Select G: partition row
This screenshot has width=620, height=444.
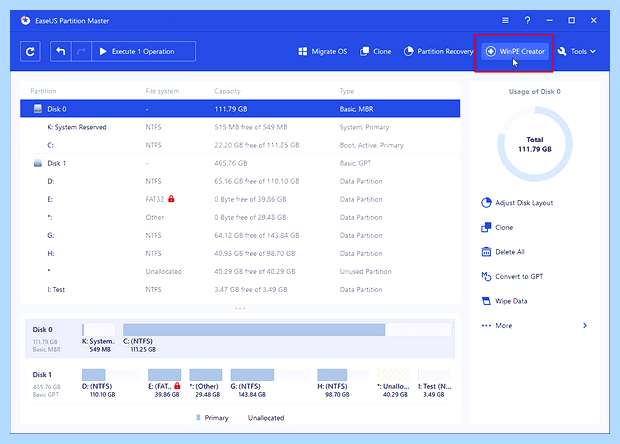click(x=240, y=235)
